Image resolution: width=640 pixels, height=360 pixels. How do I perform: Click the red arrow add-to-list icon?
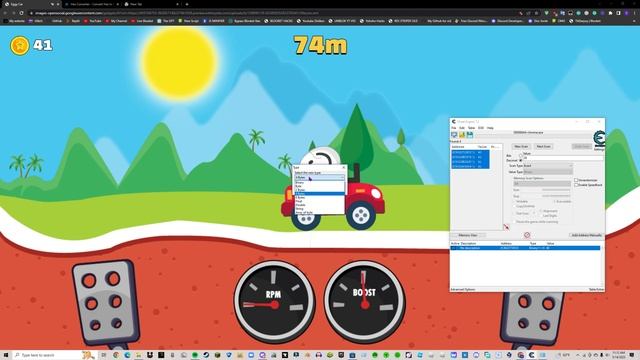click(506, 227)
